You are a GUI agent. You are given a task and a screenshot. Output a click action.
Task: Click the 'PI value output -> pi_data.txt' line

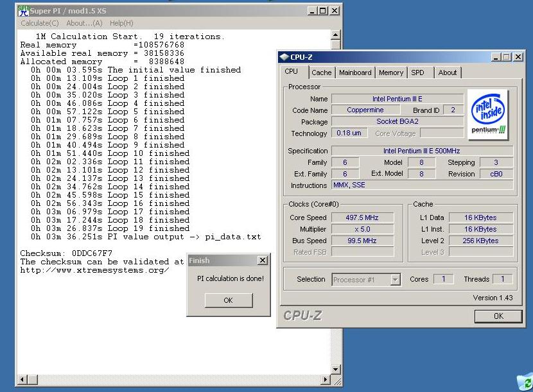click(x=146, y=237)
